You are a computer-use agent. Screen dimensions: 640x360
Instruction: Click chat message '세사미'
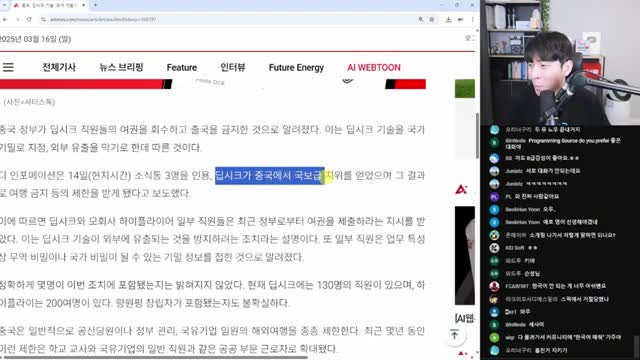536,324
